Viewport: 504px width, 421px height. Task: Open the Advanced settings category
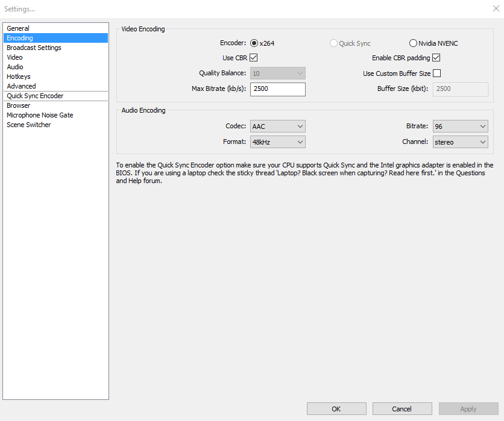(x=55, y=86)
